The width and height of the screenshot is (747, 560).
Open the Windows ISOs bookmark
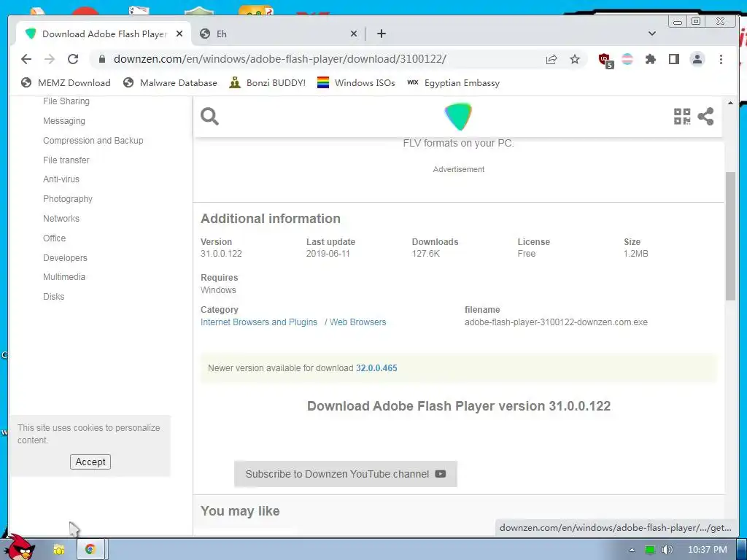coord(356,83)
